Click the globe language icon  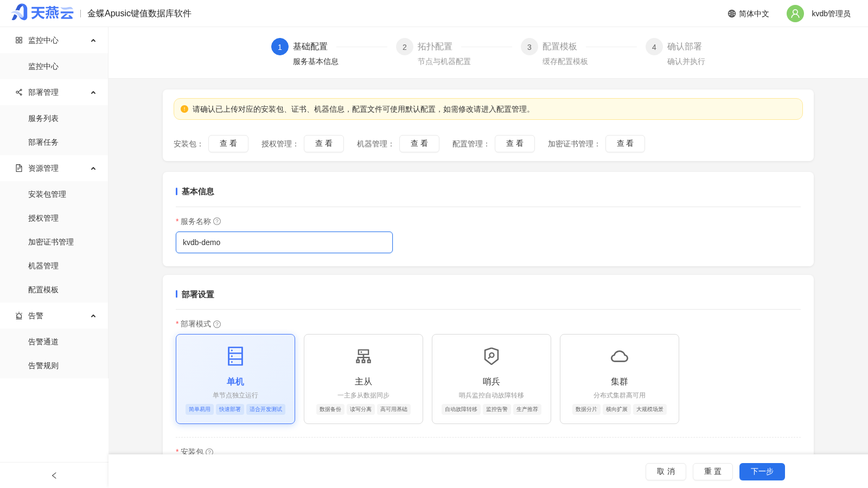(x=732, y=14)
